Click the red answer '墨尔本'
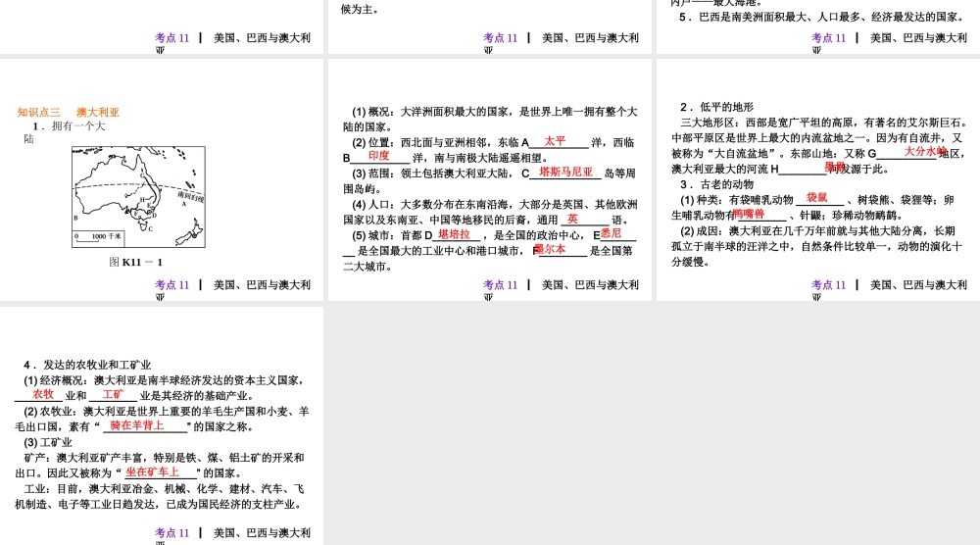The image size is (980, 545). (x=550, y=249)
